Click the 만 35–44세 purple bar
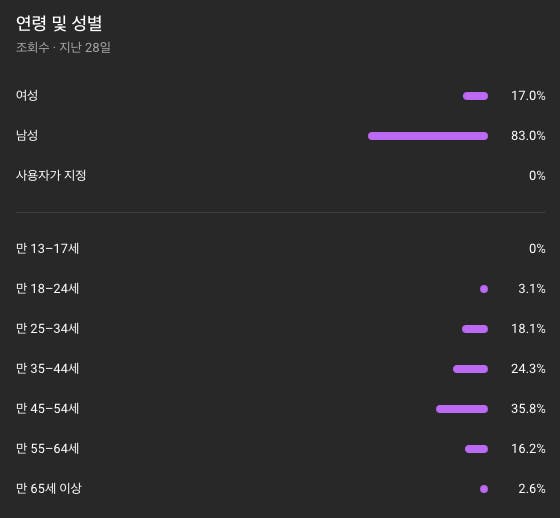The width and height of the screenshot is (560, 518). (470, 369)
